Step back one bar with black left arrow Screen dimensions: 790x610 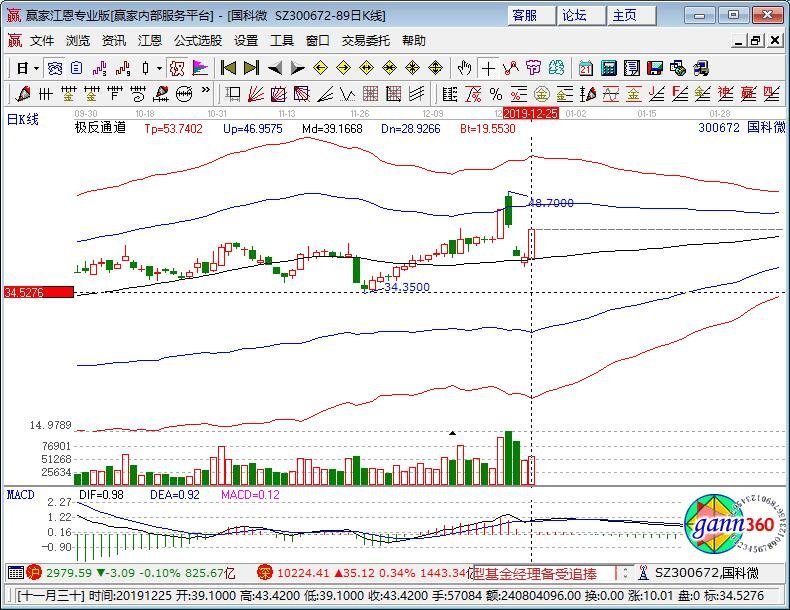click(275, 68)
